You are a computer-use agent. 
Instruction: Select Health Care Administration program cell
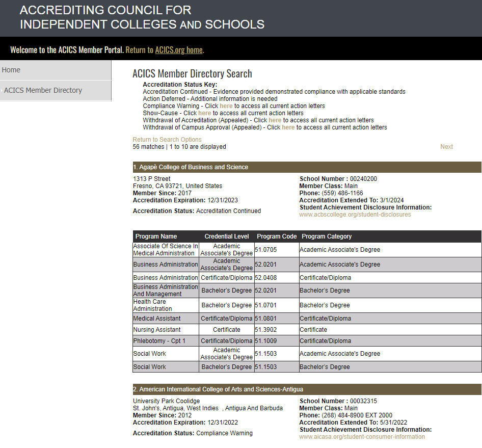tap(166, 305)
